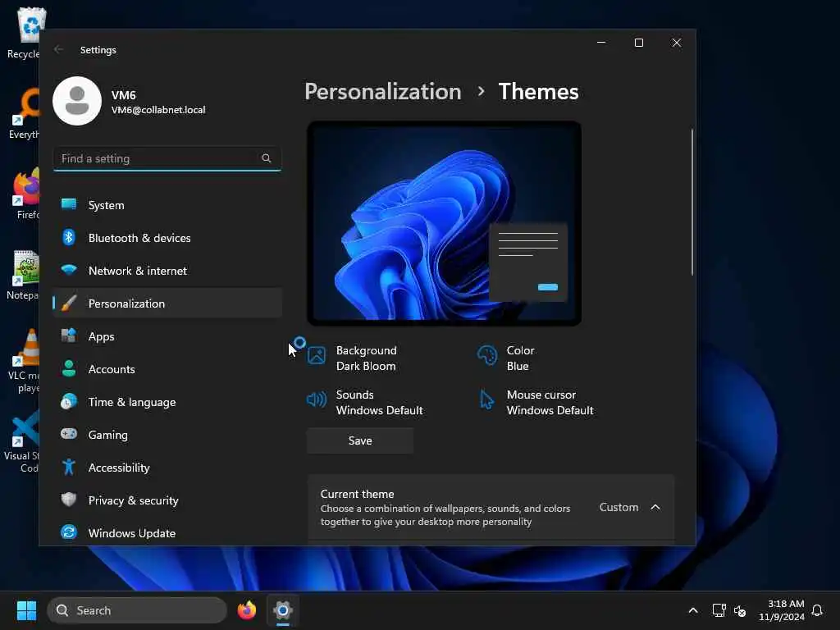The width and height of the screenshot is (840, 630).
Task: Select Personalization in the sidebar
Action: (167, 304)
